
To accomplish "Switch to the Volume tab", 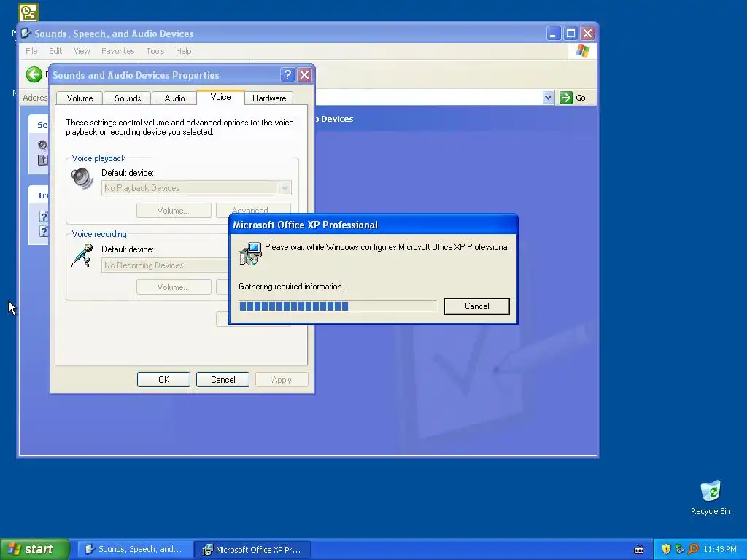I will pyautogui.click(x=80, y=98).
